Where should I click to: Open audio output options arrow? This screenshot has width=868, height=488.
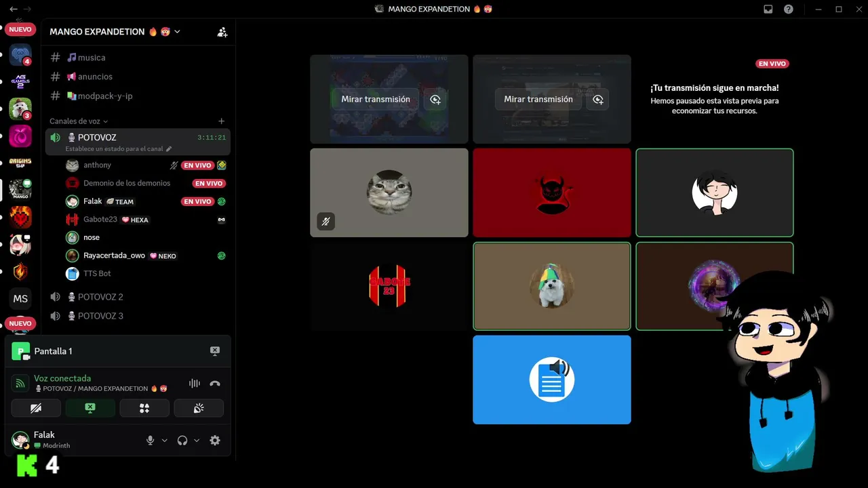(197, 441)
